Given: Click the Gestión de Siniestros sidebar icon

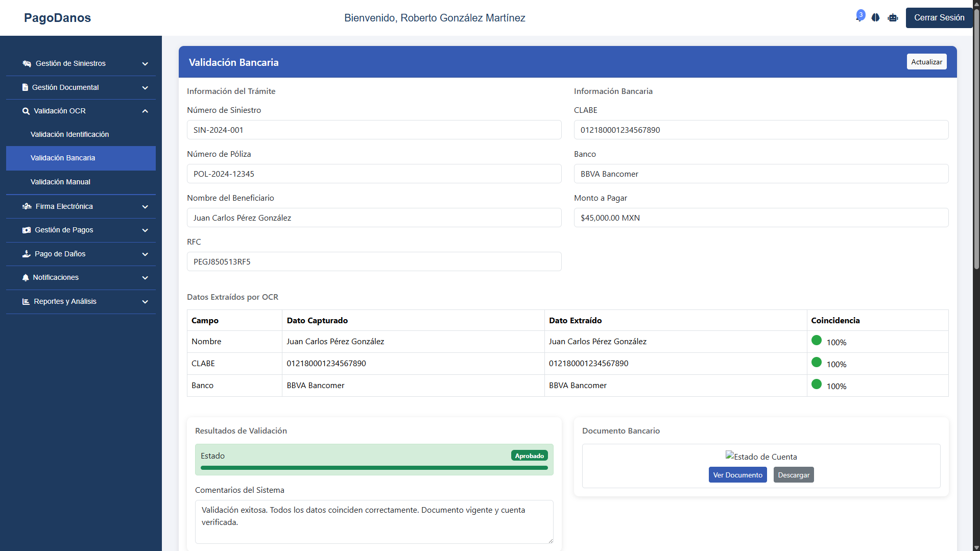Looking at the screenshot, I should point(27,64).
